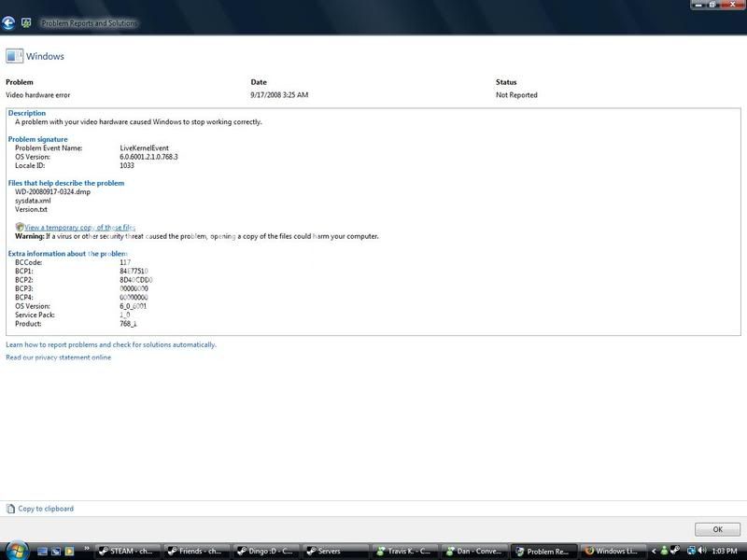The image size is (747, 560).
Task: Click the shield icon beside temporary copy link
Action: tap(20, 227)
